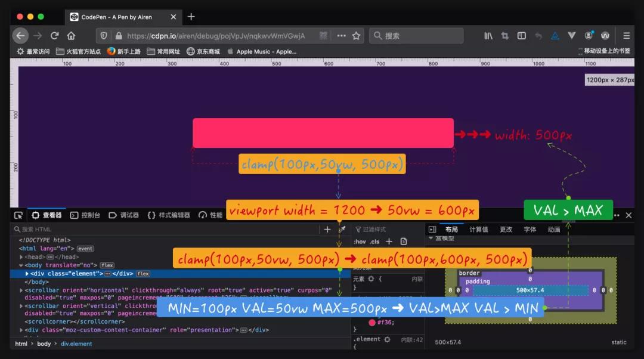Viewport: 644px width, 359px height.
Task: Open the Firefox hamburger menu
Action: (x=626, y=36)
